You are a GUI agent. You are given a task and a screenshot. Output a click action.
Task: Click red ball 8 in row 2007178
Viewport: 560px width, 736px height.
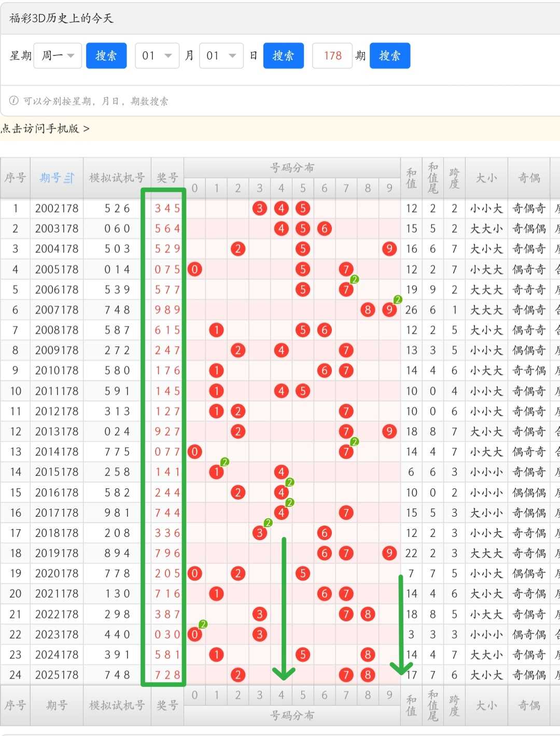[x=368, y=310]
